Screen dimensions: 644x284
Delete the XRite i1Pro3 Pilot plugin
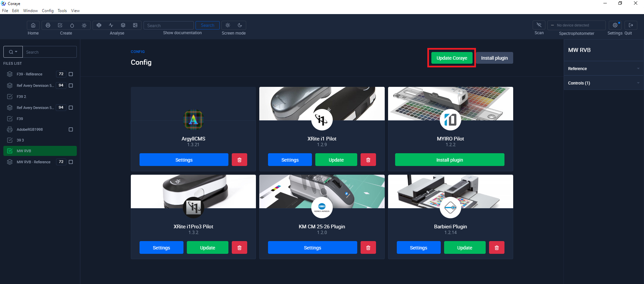pyautogui.click(x=239, y=248)
